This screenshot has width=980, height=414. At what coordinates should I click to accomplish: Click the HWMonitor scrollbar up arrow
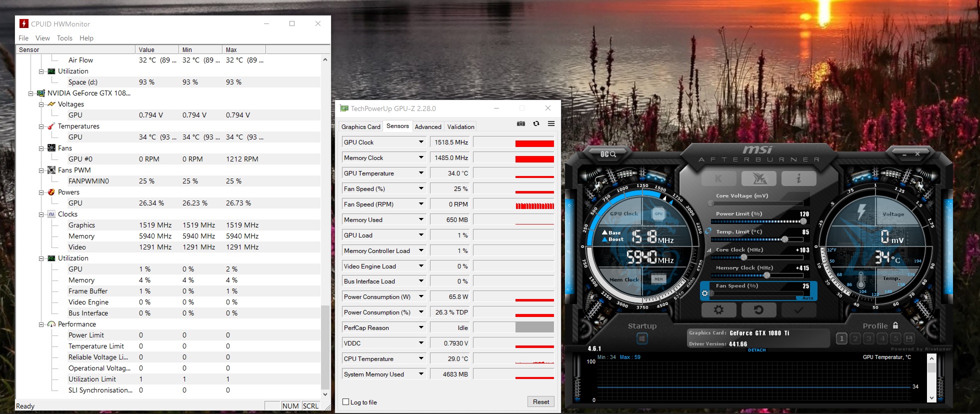(x=325, y=59)
